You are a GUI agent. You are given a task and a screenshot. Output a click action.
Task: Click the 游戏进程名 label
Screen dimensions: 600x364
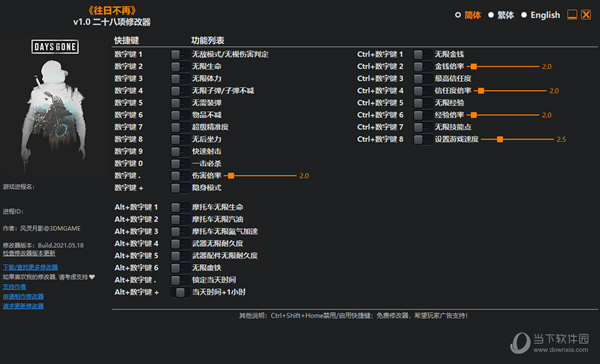pyautogui.click(x=19, y=187)
